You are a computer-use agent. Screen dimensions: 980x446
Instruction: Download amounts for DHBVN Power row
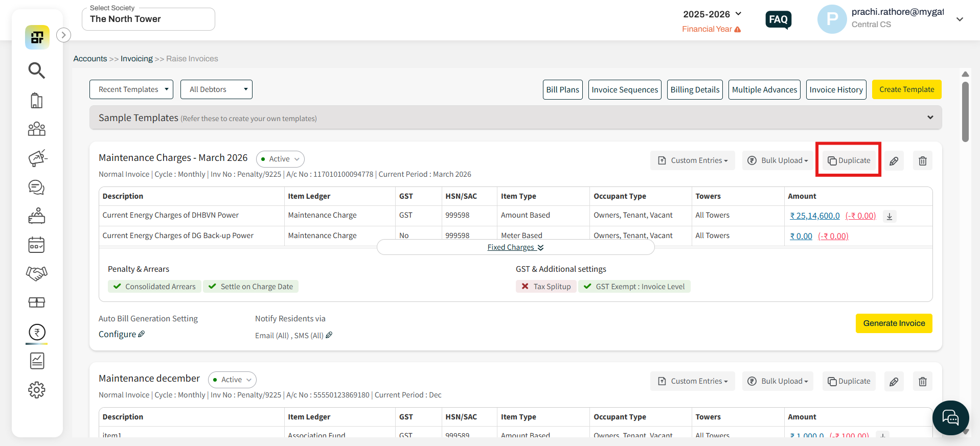(x=890, y=216)
